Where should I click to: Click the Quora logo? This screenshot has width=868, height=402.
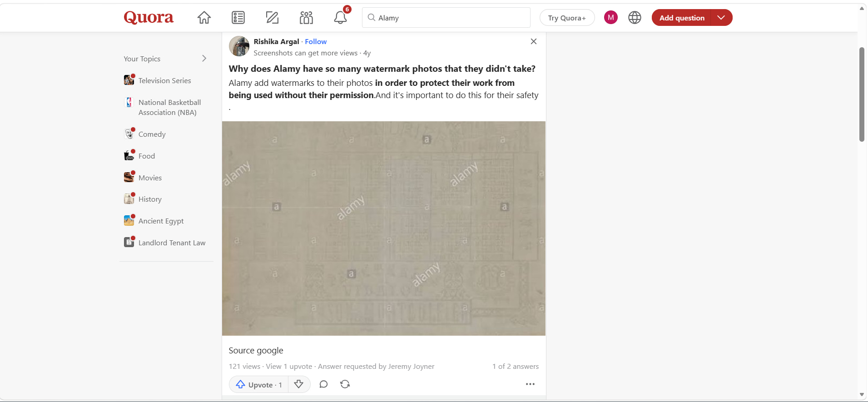[149, 17]
